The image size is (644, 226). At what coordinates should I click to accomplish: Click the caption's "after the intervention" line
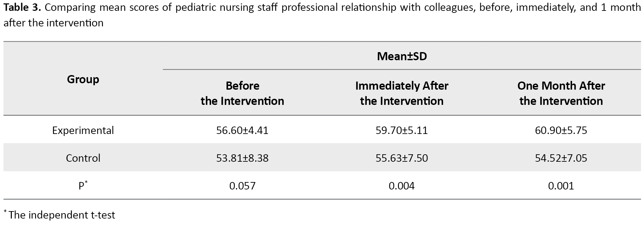(x=53, y=23)
